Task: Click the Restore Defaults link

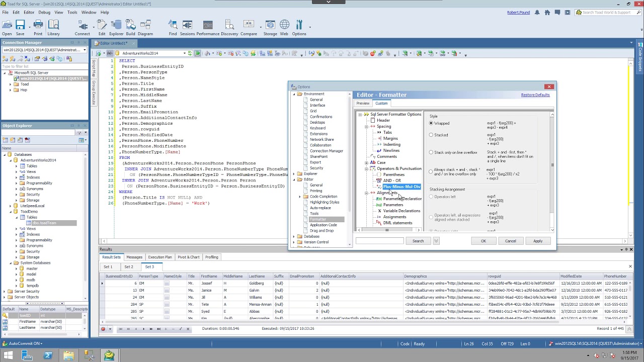Action: (535, 95)
